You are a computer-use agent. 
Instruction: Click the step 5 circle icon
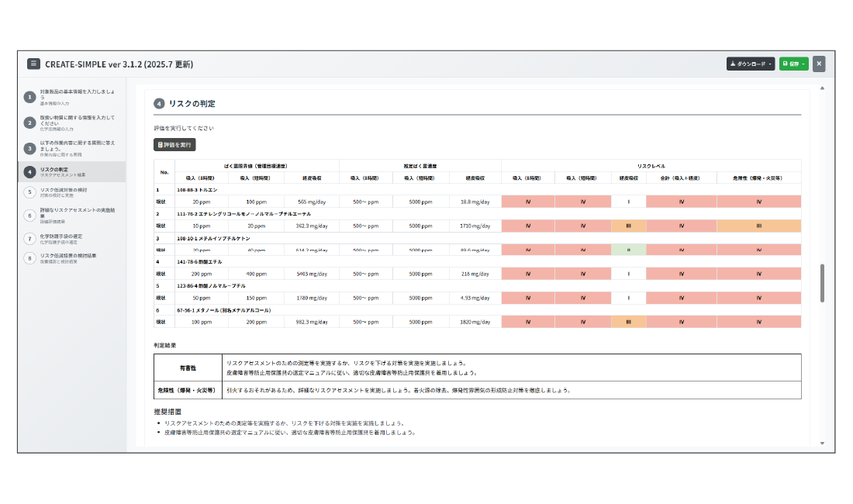(x=29, y=192)
